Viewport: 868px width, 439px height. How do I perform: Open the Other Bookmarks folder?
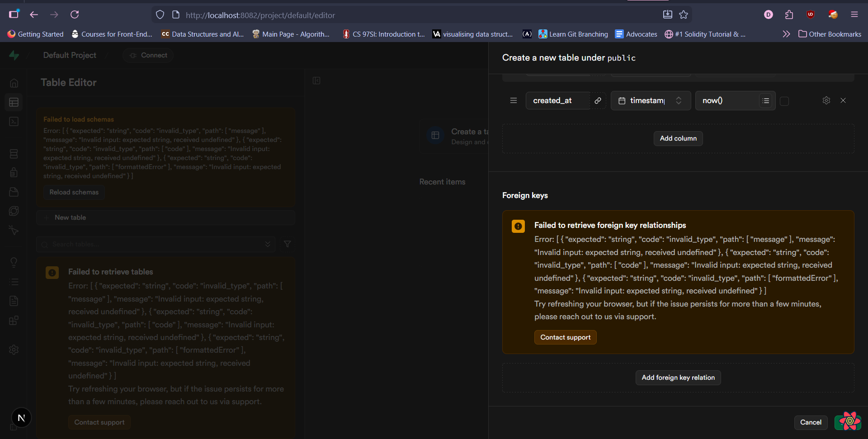tap(830, 34)
